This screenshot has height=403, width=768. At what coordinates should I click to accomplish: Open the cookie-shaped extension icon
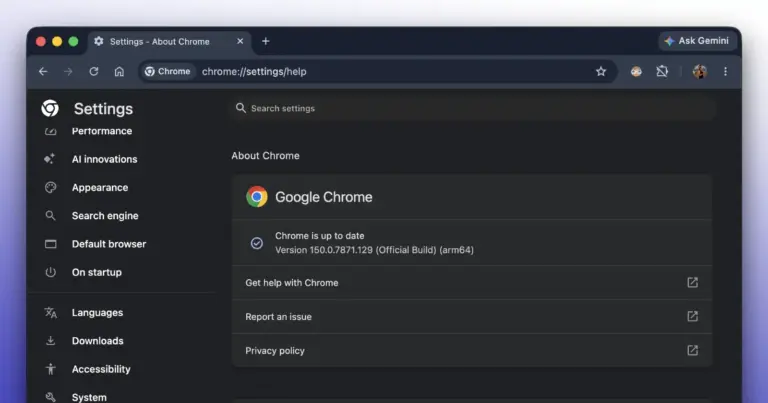[636, 71]
